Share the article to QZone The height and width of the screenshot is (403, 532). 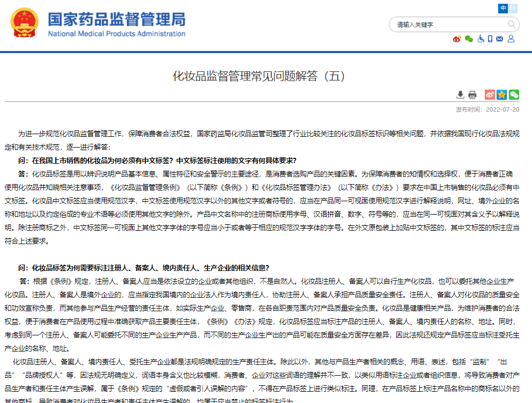point(501,94)
